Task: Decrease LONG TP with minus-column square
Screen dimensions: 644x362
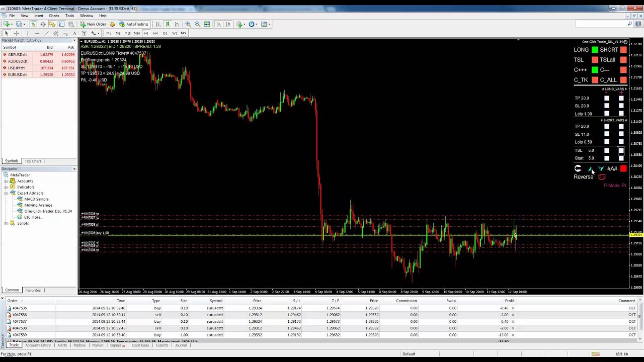Action: coord(607,98)
